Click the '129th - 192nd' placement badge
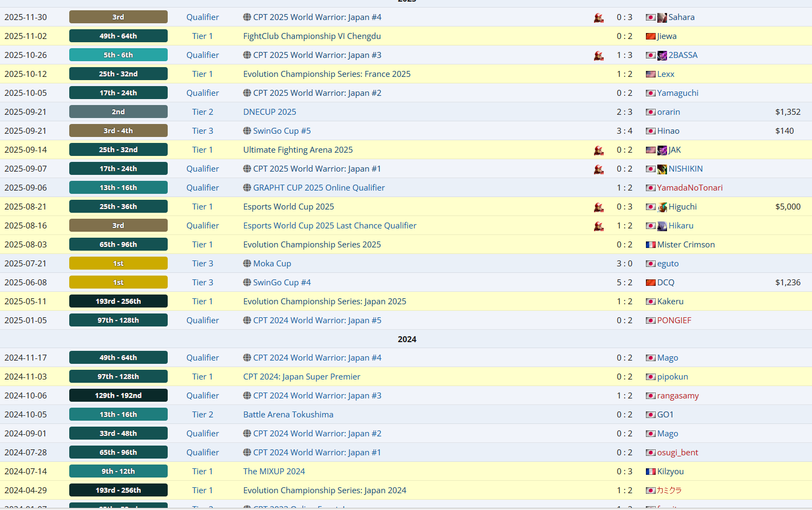 tap(118, 396)
